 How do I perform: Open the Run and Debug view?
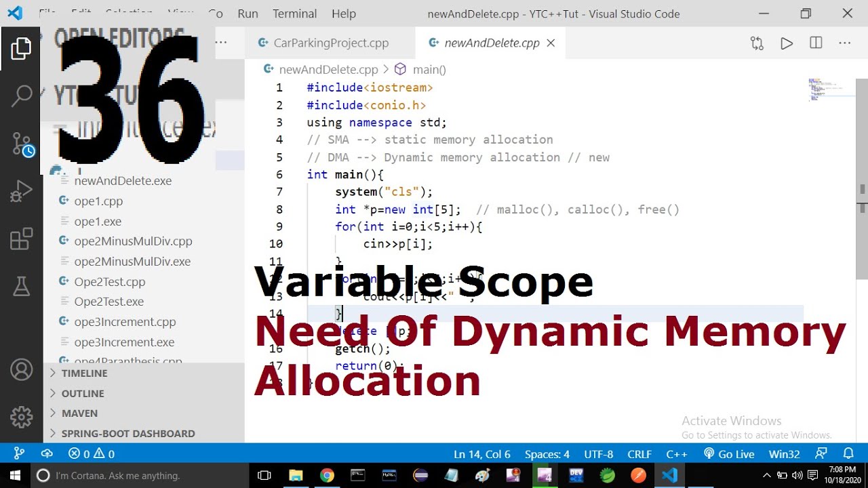[x=21, y=192]
